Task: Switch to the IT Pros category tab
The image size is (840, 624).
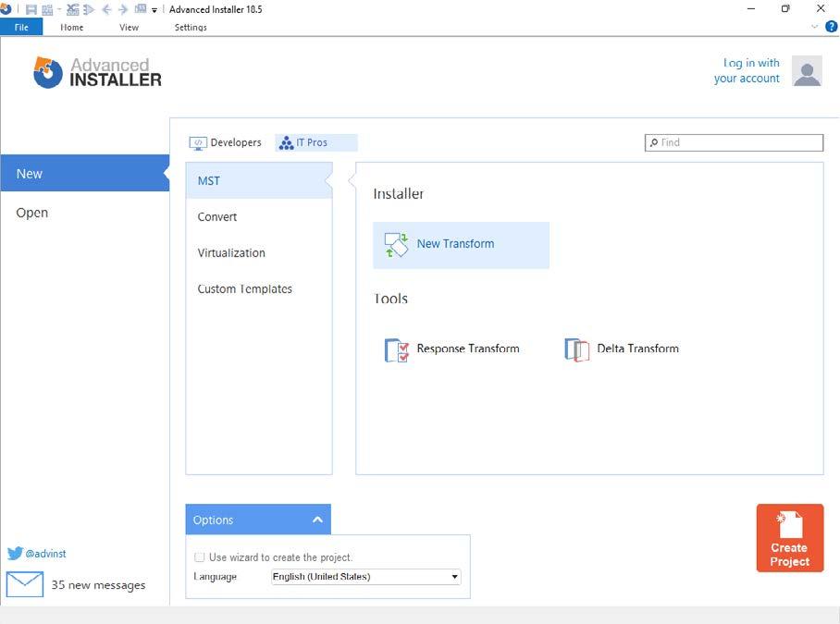Action: click(x=316, y=143)
